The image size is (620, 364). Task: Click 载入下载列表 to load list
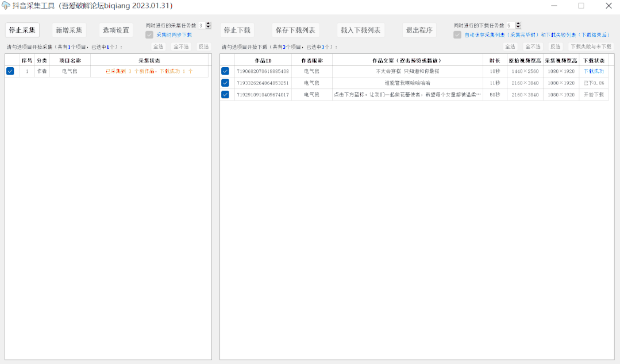361,30
